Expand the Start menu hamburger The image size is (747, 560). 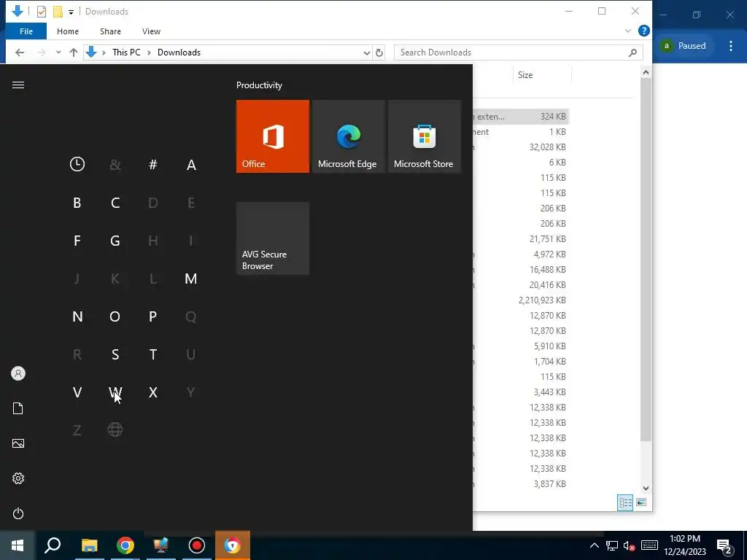[x=18, y=85]
